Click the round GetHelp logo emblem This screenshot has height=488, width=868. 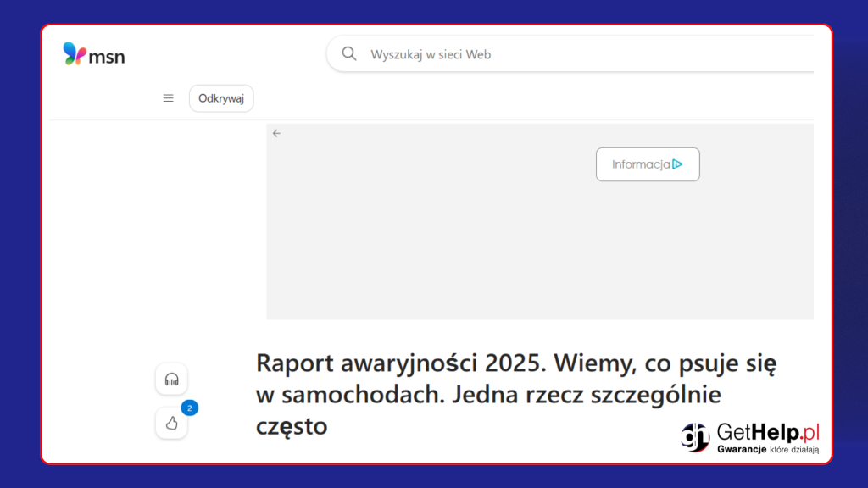pos(695,437)
